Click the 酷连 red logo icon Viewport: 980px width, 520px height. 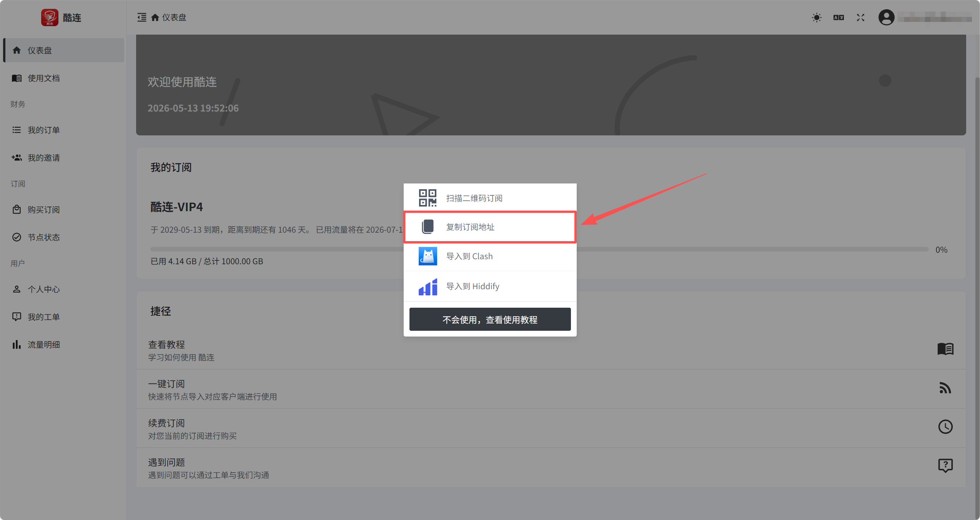click(50, 17)
